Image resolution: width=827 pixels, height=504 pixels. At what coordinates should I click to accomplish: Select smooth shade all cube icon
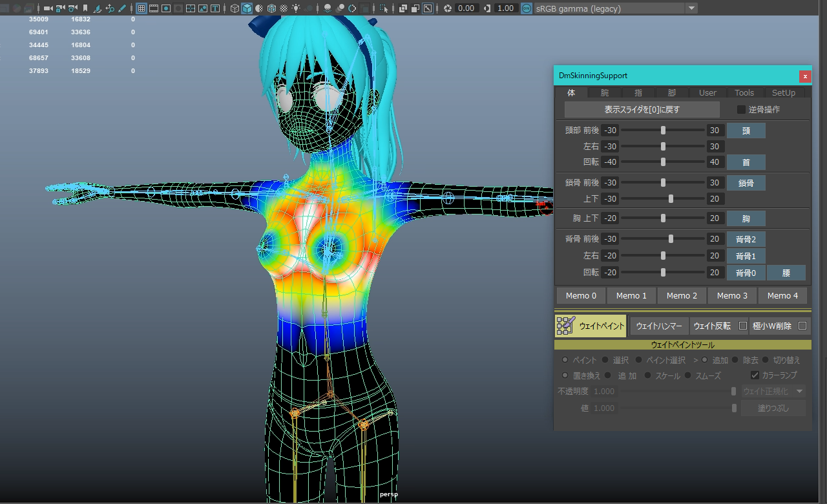coord(247,8)
